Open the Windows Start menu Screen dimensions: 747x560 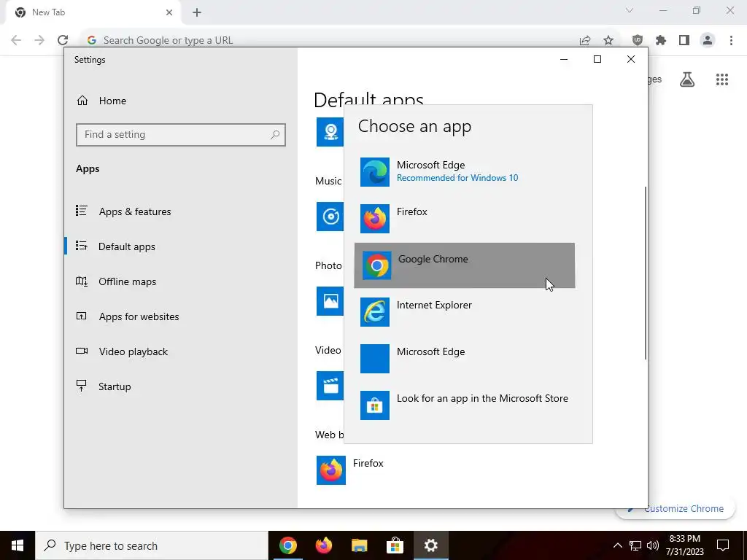tap(18, 545)
